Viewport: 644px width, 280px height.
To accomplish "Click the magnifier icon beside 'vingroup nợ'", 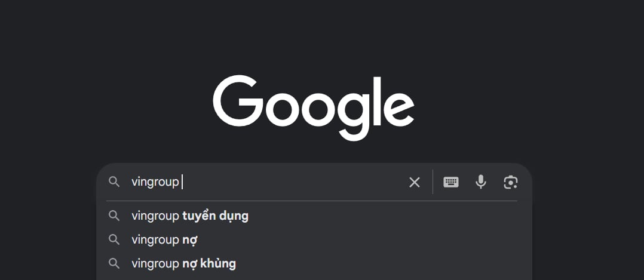I will pyautogui.click(x=114, y=240).
